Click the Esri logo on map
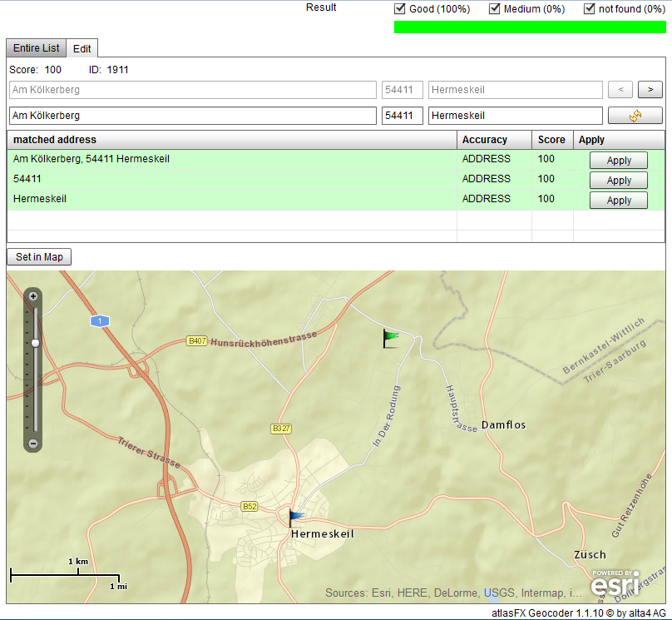 (615, 583)
